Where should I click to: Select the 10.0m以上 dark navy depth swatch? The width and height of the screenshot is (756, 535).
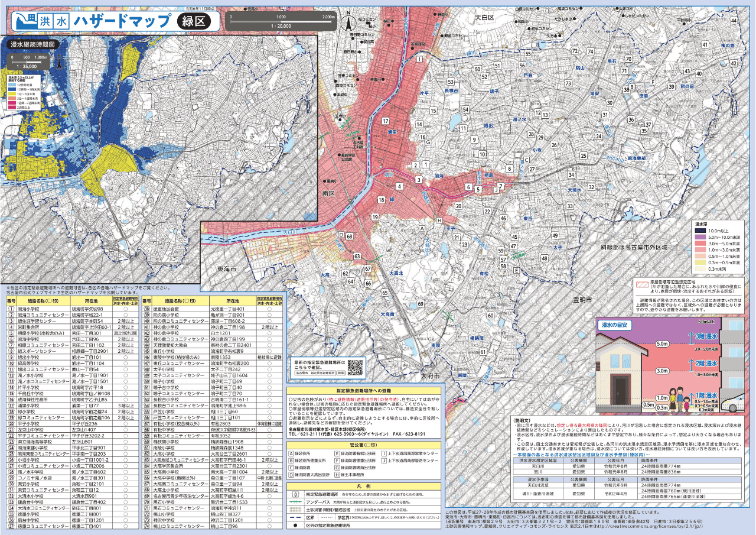click(x=701, y=230)
